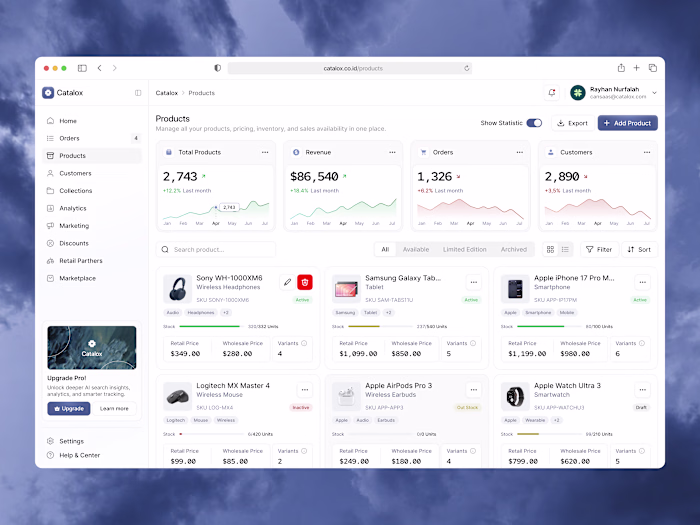Select the All filter tab
Screen dimensions: 700x525
[385, 249]
